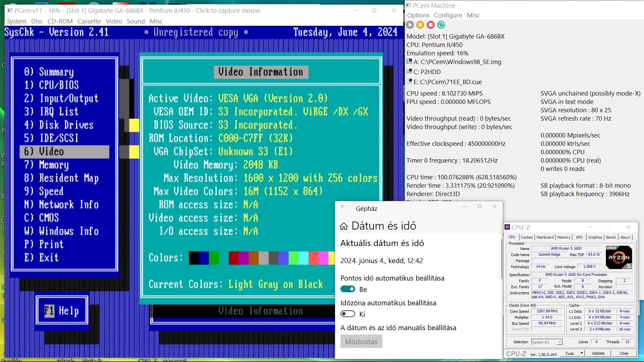Image resolution: width=644 pixels, height=362 pixels.
Task: Click the green reset icon in PCem Machine
Action: [x=441, y=25]
